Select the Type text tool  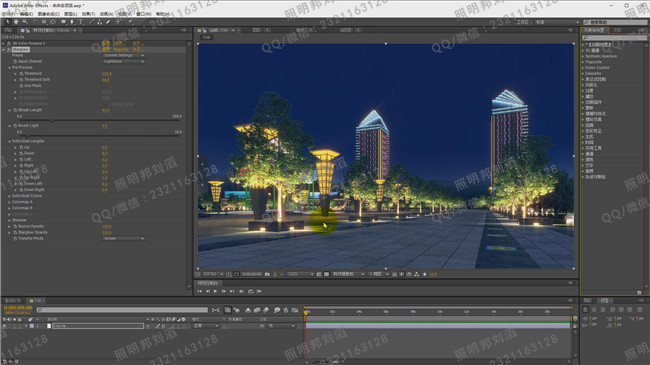pos(80,22)
